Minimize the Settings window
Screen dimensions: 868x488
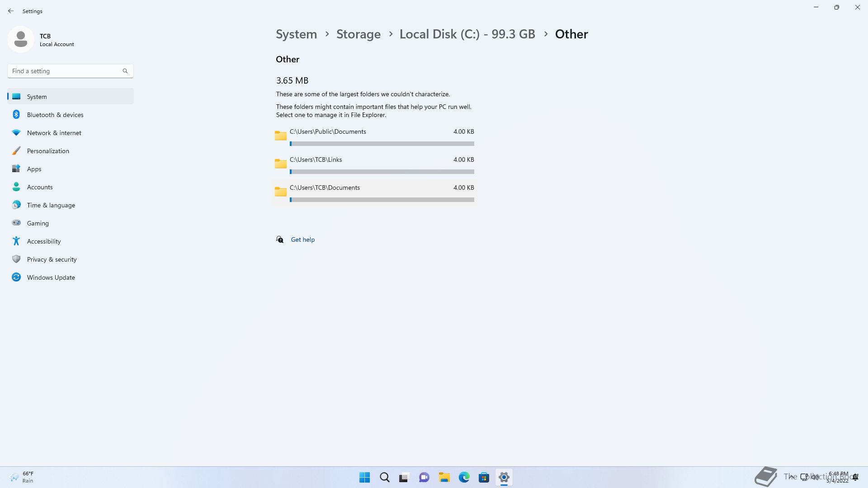[816, 7]
